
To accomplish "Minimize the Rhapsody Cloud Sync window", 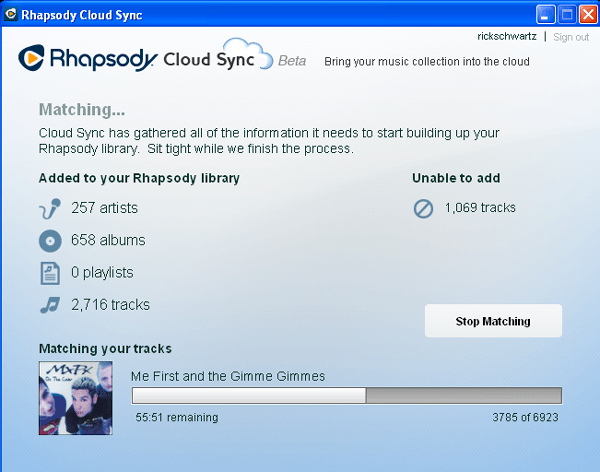I will [545, 13].
